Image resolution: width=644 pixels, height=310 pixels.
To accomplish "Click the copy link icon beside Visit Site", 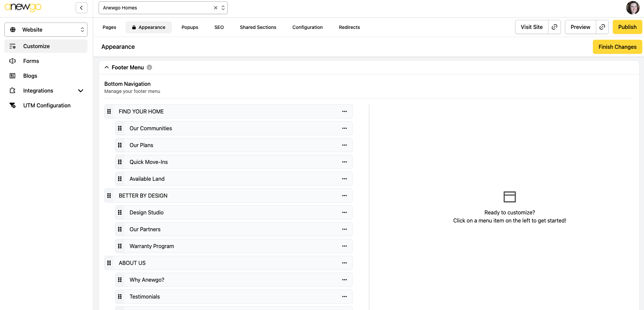I will (x=554, y=27).
